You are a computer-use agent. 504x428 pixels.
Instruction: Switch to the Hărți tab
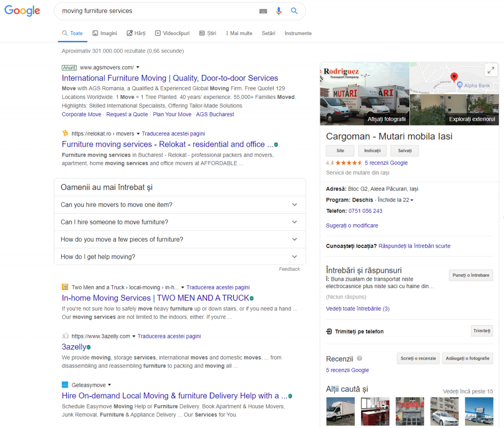coord(136,33)
